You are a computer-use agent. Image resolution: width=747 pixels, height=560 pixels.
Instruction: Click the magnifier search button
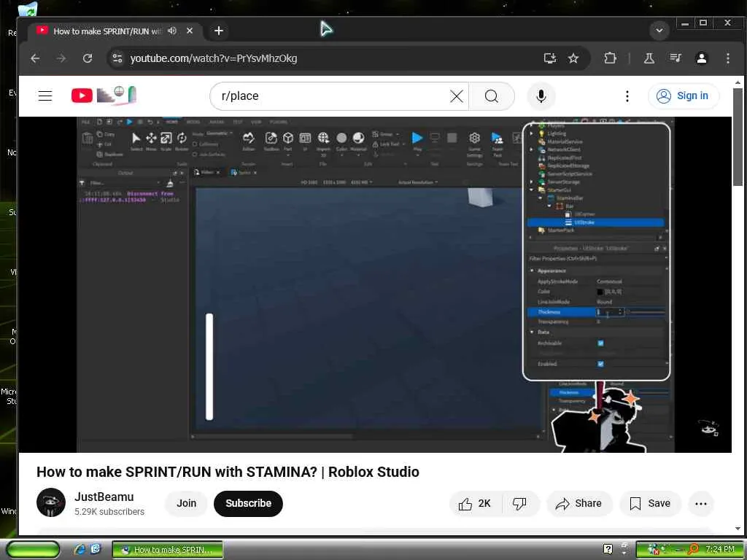492,96
